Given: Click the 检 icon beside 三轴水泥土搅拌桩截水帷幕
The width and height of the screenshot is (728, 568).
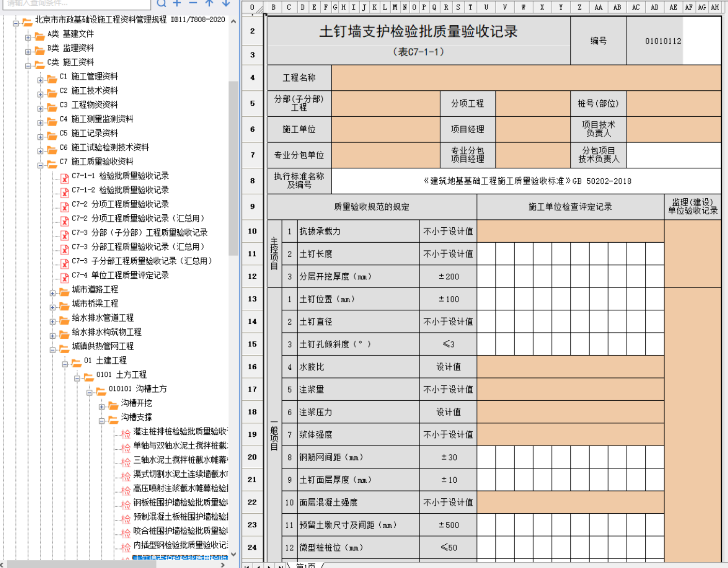Looking at the screenshot, I should [126, 462].
